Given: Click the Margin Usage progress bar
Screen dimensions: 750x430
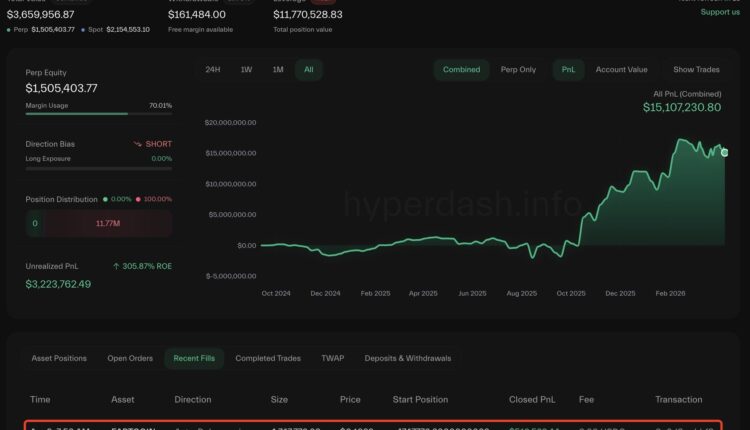Looking at the screenshot, I should [98, 114].
